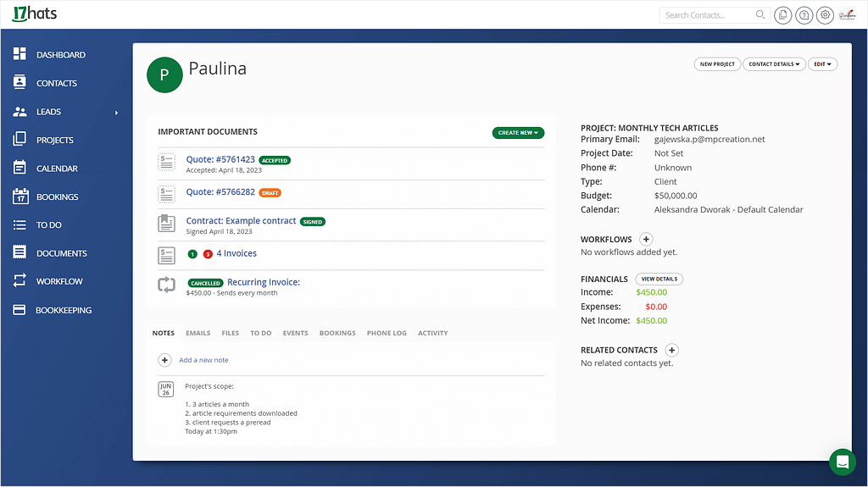Viewport: 868px width, 487px height.
Task: Click View Details under Financials
Action: (659, 279)
